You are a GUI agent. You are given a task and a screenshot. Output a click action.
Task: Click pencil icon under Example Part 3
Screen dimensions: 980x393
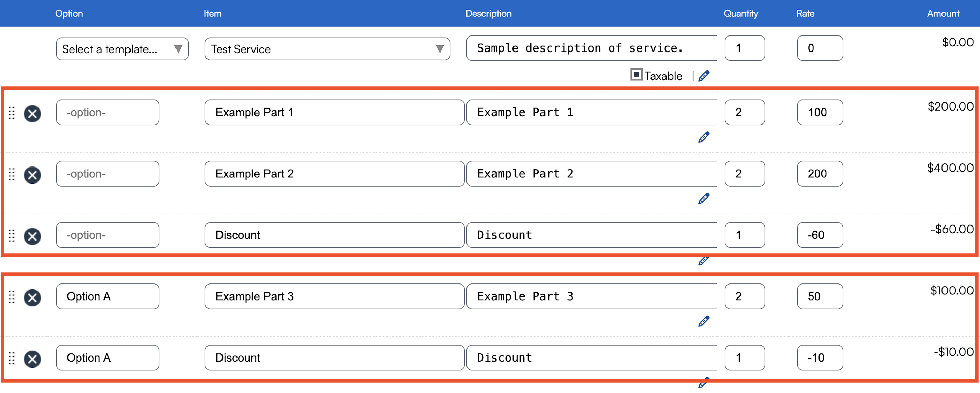[703, 321]
